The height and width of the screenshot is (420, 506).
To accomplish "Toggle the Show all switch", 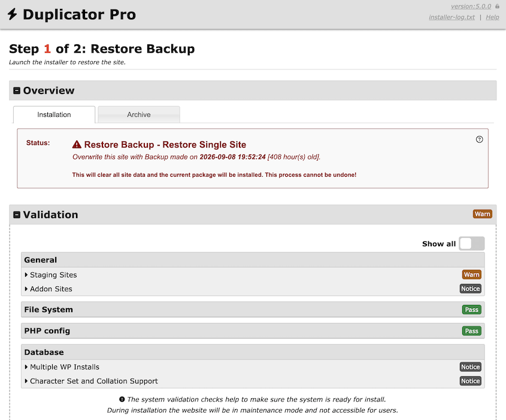I will coord(471,243).
